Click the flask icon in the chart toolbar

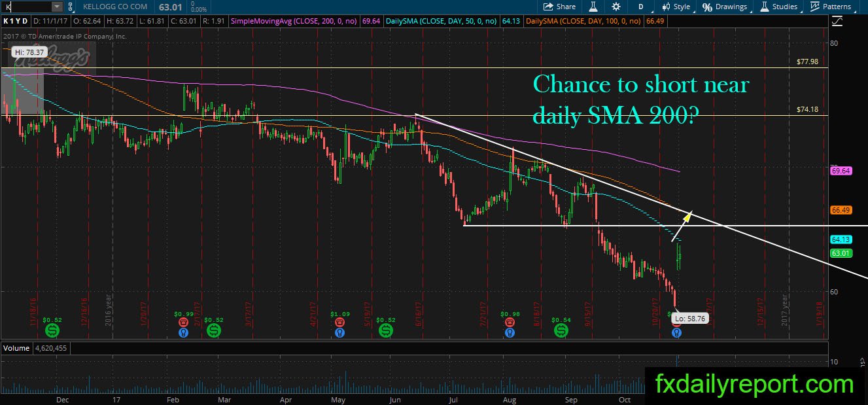click(x=593, y=7)
